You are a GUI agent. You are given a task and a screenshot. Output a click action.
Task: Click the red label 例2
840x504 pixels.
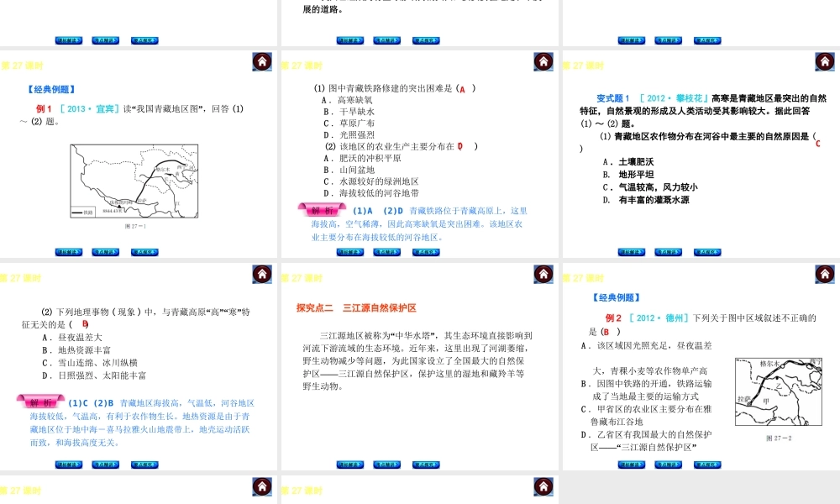pos(613,318)
